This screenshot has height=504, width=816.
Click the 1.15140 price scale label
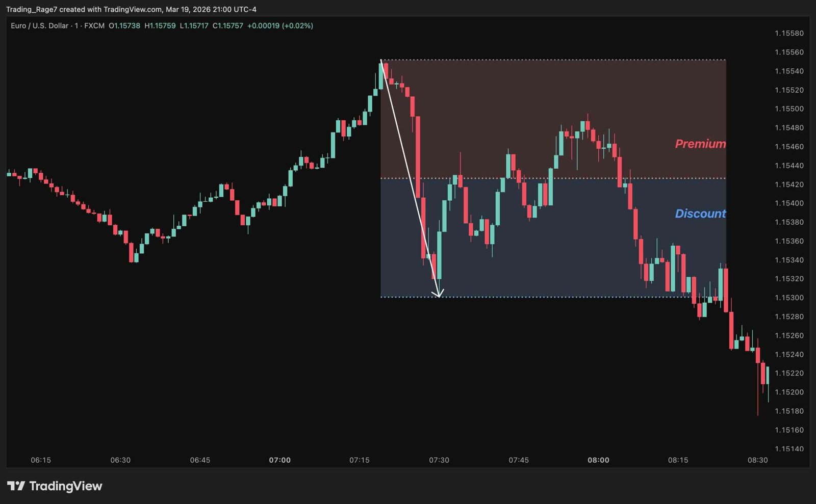click(x=789, y=449)
